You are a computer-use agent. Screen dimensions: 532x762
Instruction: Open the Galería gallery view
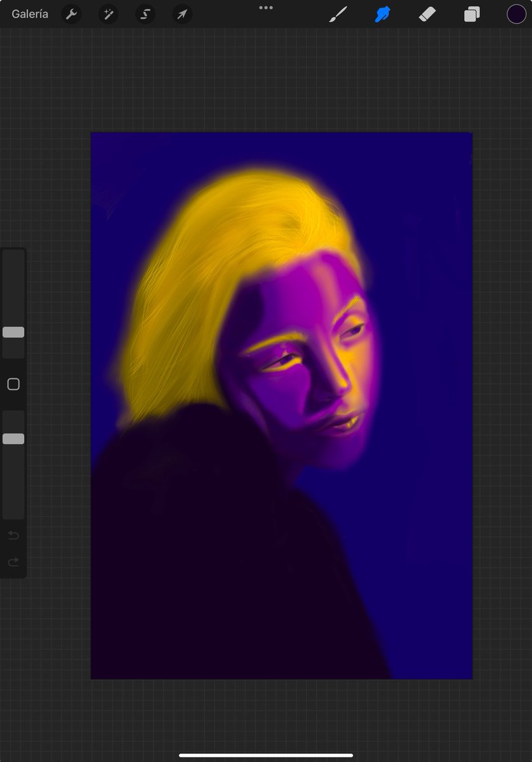pos(30,14)
